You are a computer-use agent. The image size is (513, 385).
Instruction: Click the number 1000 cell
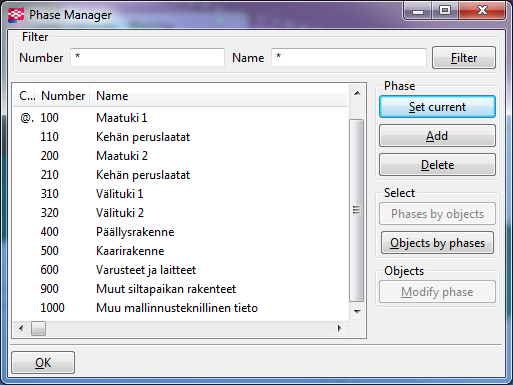[52, 308]
